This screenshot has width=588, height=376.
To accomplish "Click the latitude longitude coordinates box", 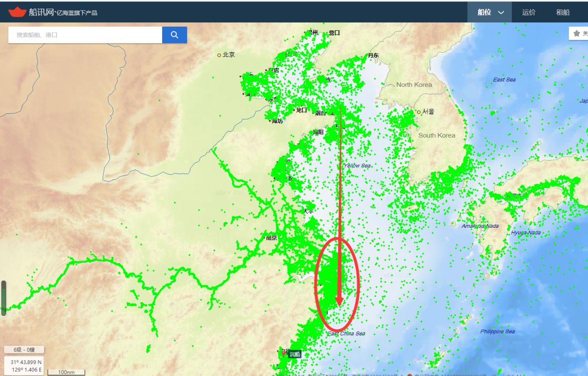I will tap(24, 365).
